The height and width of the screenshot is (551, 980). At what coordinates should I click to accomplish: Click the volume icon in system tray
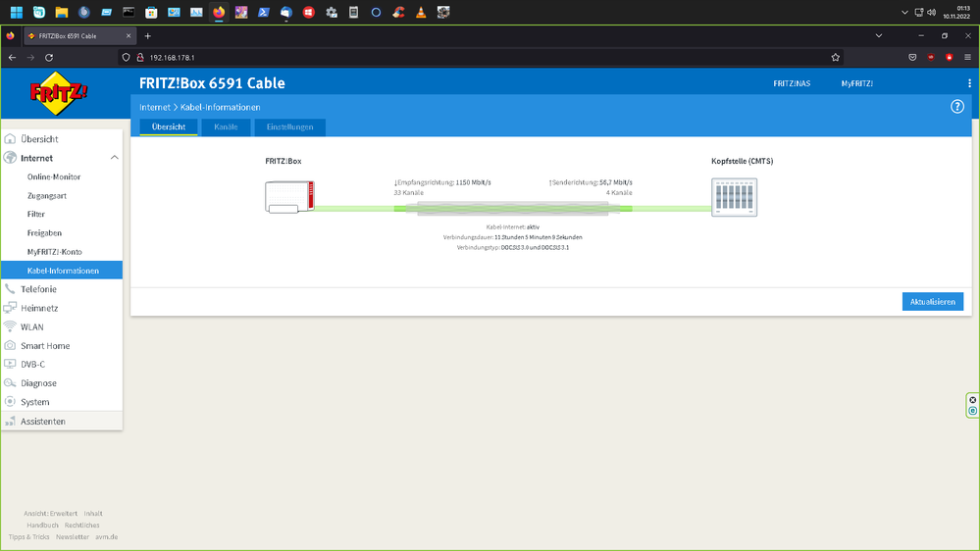pos(931,13)
